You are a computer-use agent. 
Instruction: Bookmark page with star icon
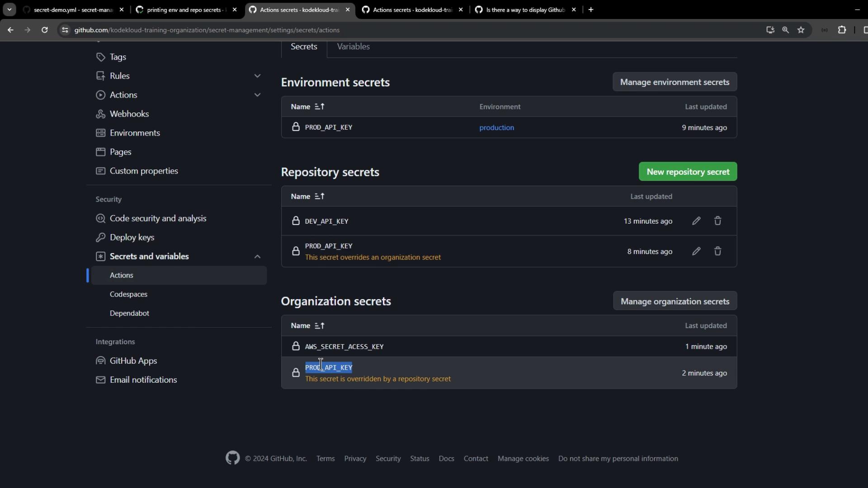801,30
